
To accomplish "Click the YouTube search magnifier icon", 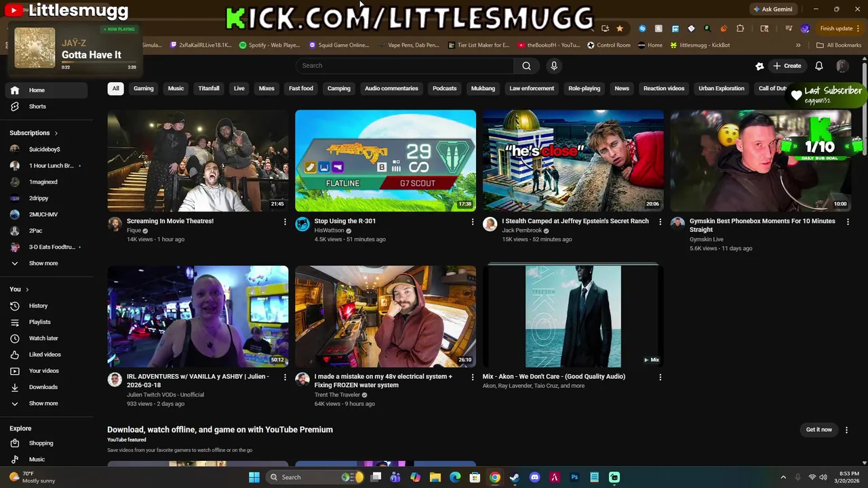I will click(526, 66).
